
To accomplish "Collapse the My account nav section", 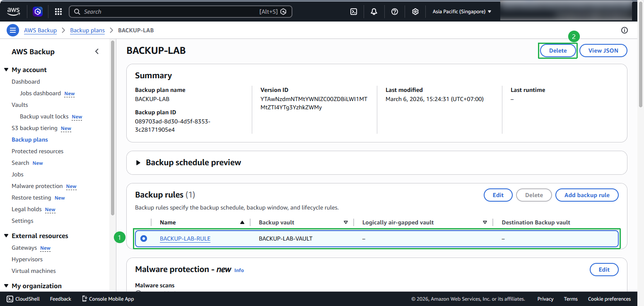I will tap(6, 70).
